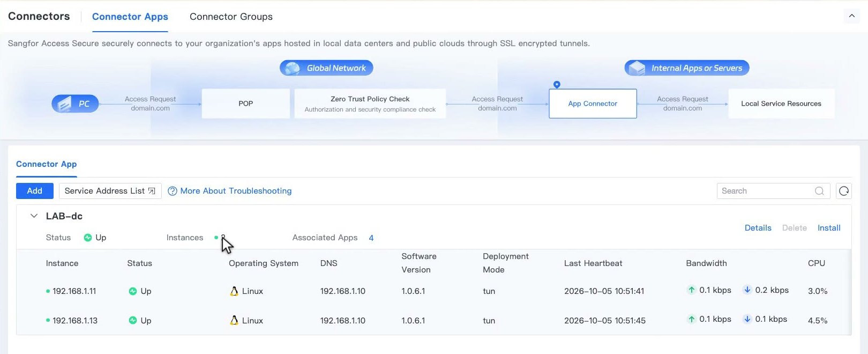
Task: Click the 4.5% CPU value
Action: point(818,321)
